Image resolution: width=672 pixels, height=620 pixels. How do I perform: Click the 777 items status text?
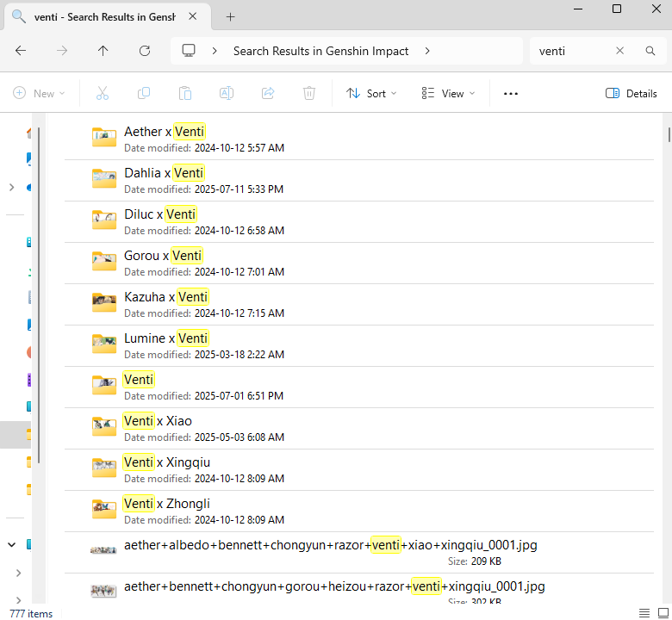pos(31,614)
